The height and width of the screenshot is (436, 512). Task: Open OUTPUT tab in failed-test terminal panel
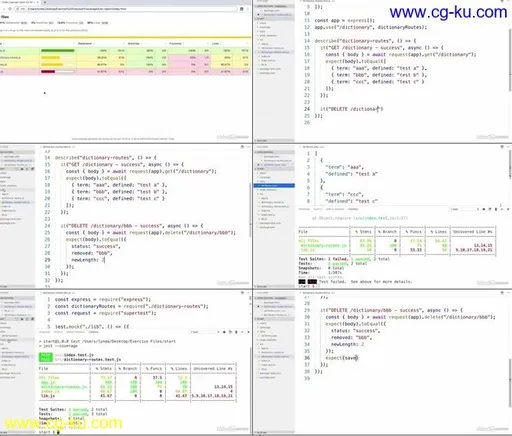(318, 209)
